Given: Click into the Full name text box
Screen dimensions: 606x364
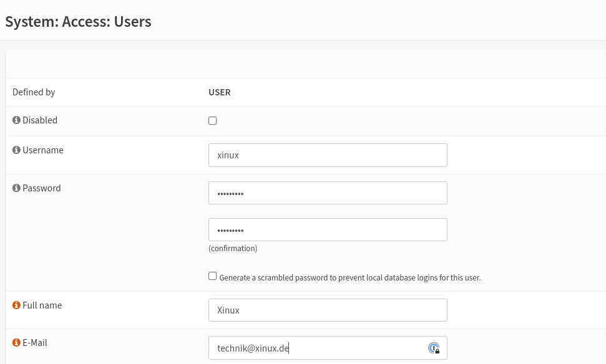Looking at the screenshot, I should (x=328, y=310).
